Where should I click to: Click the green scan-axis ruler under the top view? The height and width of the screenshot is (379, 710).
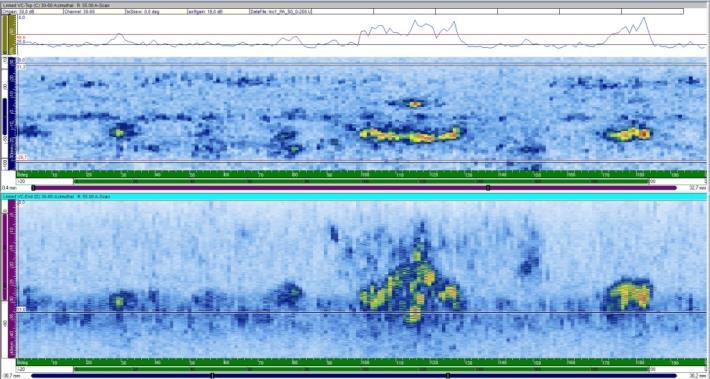361,174
